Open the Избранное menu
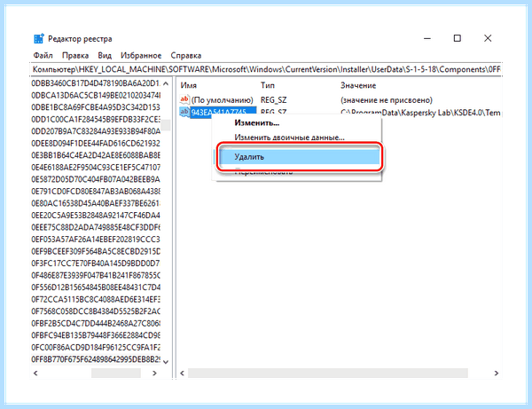The image size is (532, 409). tap(141, 55)
